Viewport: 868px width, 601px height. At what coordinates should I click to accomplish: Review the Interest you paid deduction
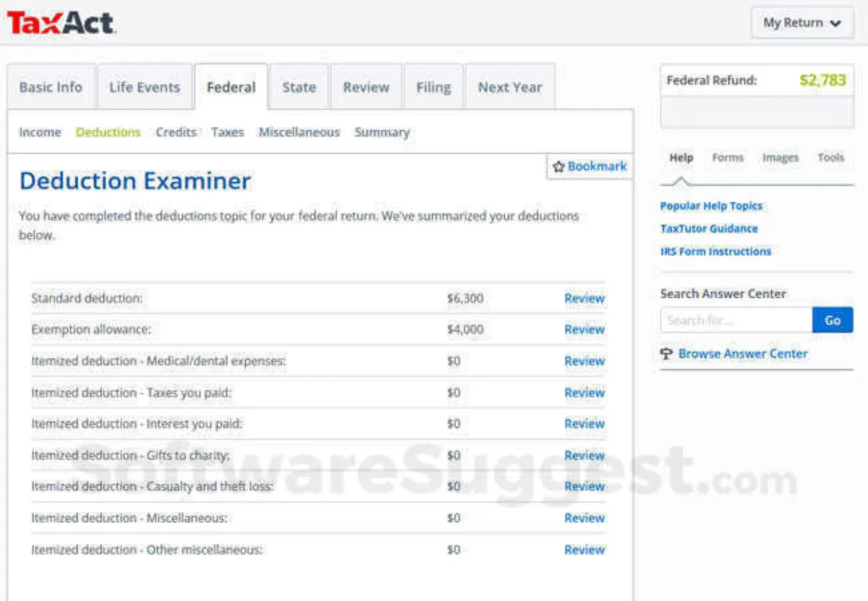click(x=584, y=424)
